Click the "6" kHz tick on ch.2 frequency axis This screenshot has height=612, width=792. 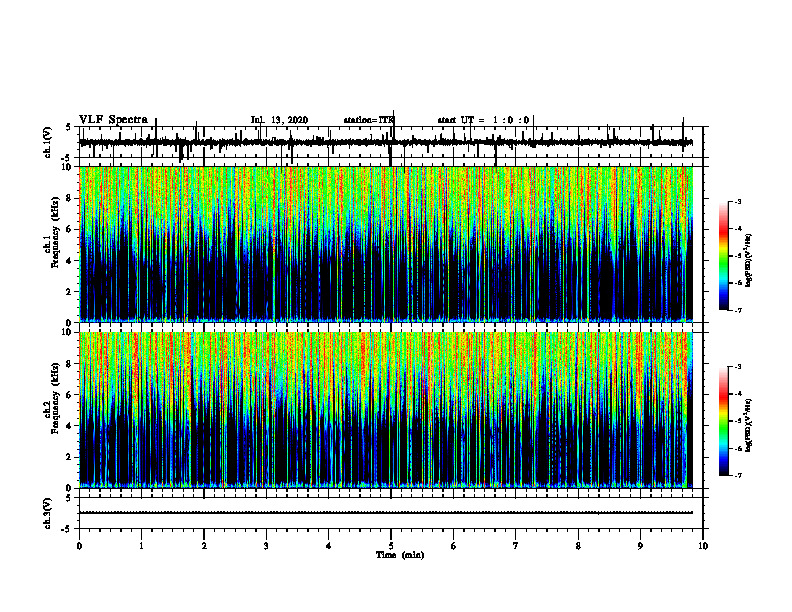point(70,395)
